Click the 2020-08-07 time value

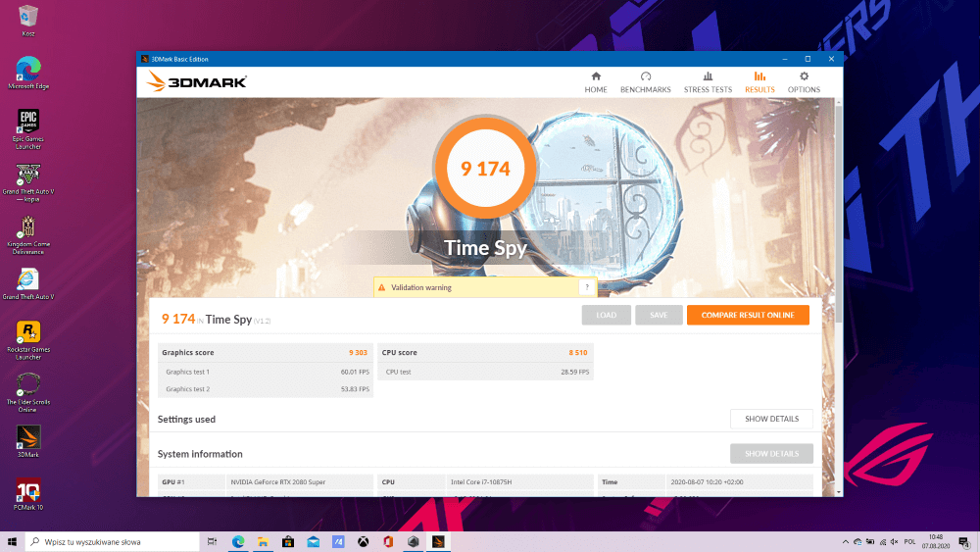click(x=707, y=482)
